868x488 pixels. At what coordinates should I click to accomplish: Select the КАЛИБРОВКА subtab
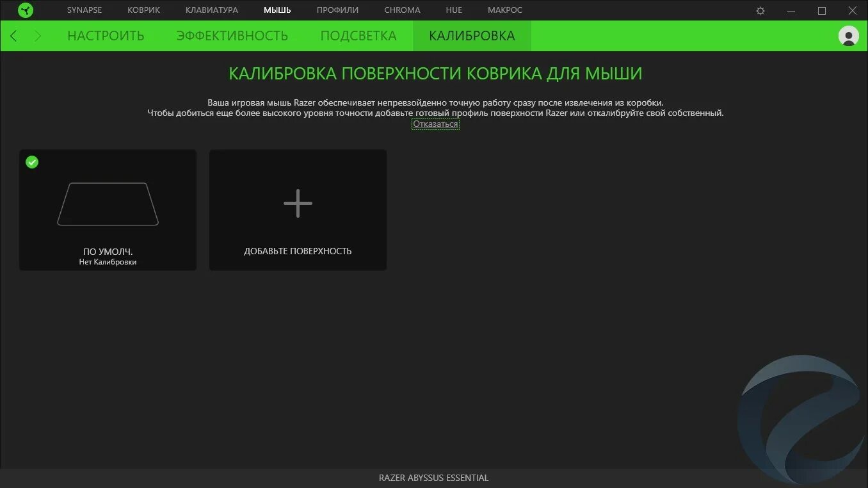tap(472, 36)
